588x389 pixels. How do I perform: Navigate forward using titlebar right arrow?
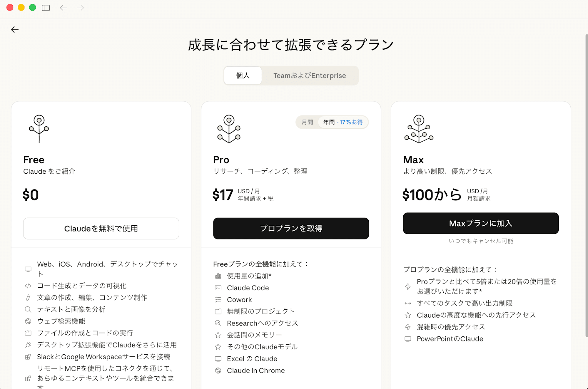tap(80, 8)
